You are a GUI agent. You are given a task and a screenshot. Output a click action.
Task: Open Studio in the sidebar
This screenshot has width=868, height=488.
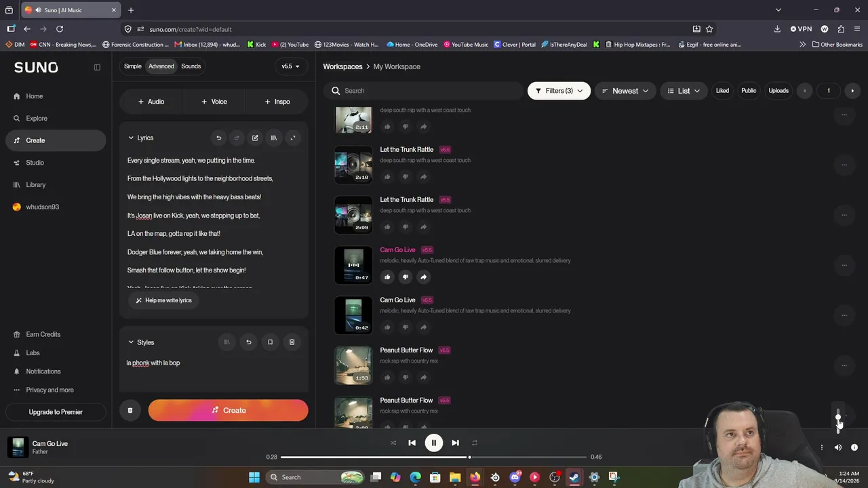[x=56, y=163]
